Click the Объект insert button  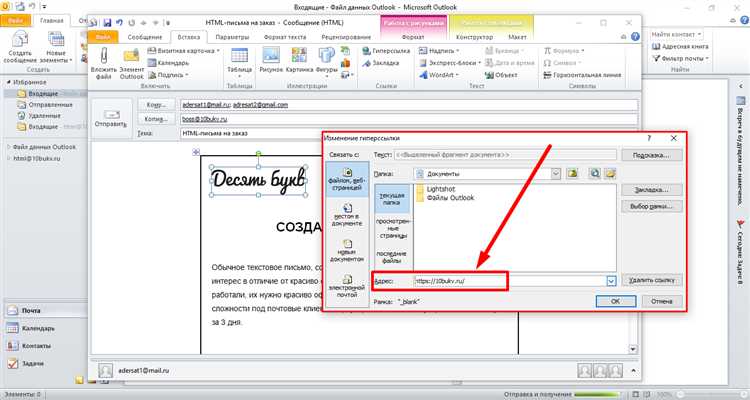click(501, 75)
